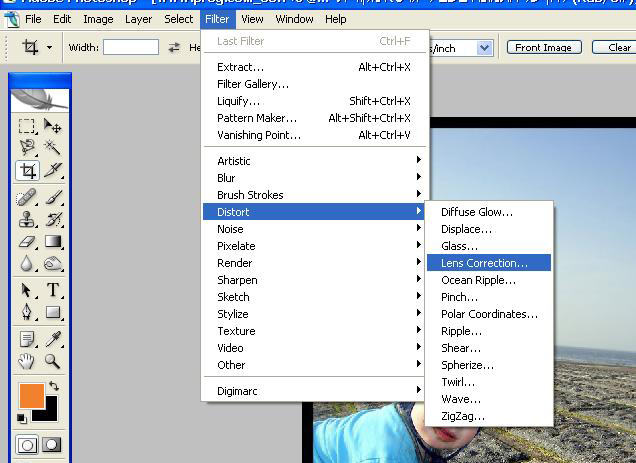Select the Sponge tool

(53, 264)
